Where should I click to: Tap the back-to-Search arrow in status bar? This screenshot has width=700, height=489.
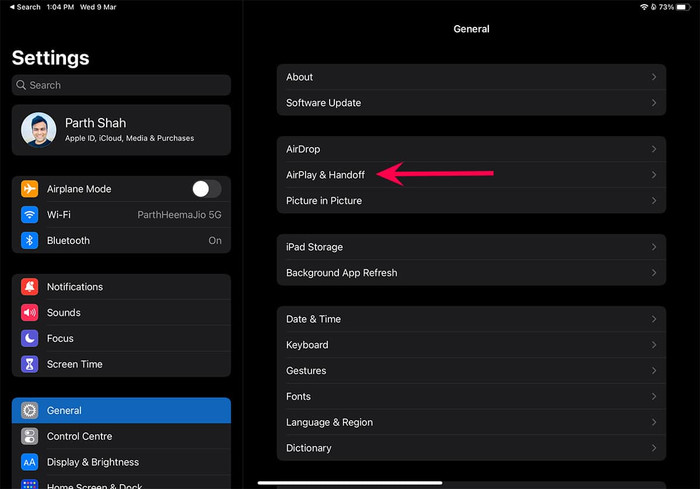pyautogui.click(x=12, y=7)
